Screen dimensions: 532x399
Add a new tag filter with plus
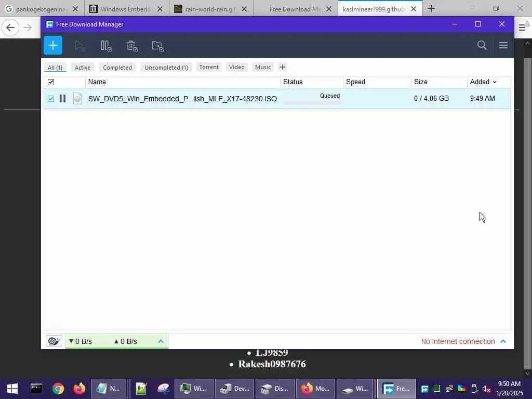(x=282, y=67)
